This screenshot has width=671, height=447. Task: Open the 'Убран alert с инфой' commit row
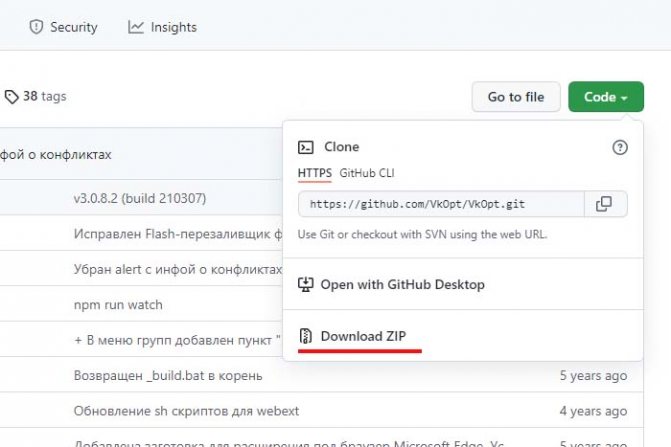(178, 269)
